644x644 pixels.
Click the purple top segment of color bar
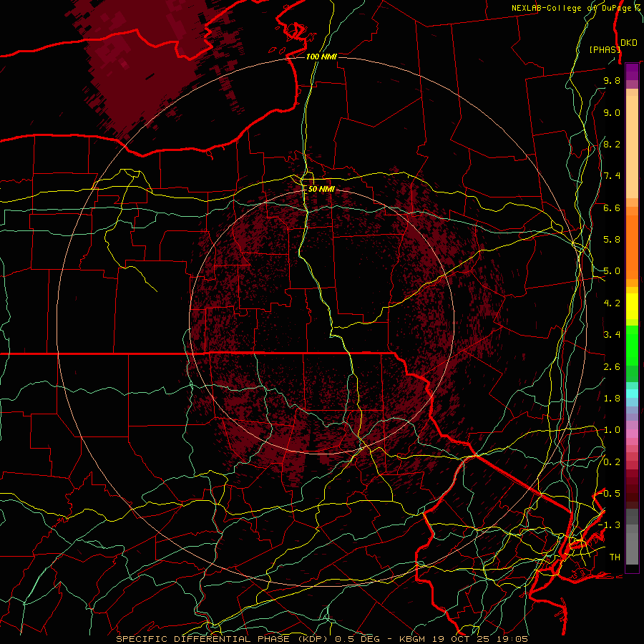[x=632, y=72]
